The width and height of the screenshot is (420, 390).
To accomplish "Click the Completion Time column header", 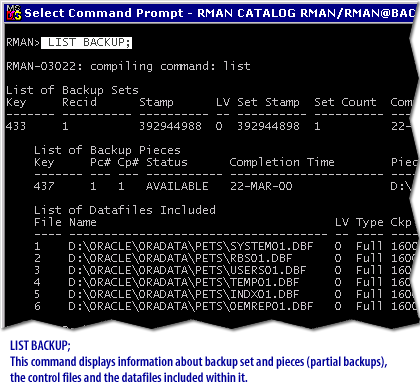I will [282, 162].
